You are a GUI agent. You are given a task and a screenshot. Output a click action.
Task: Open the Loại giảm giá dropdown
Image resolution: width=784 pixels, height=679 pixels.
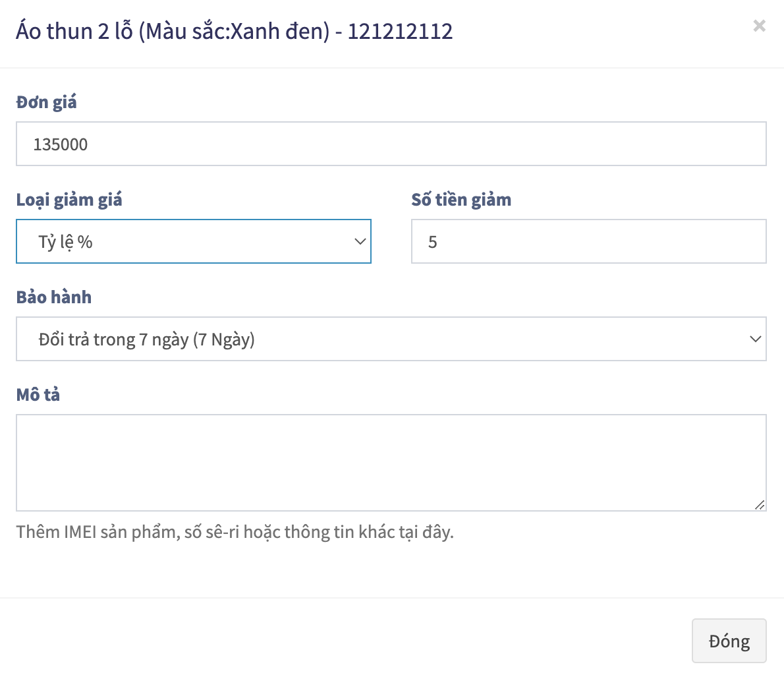click(193, 241)
